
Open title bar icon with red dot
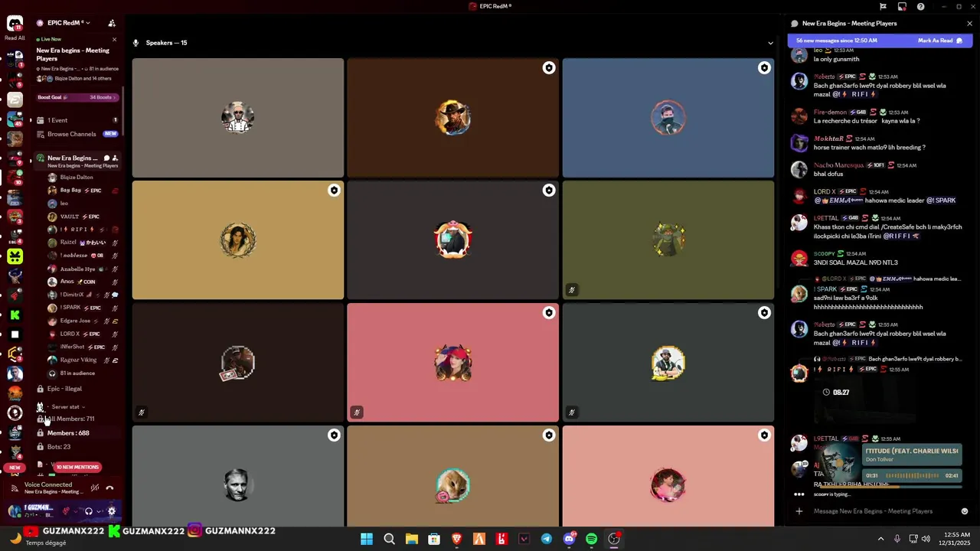[902, 6]
